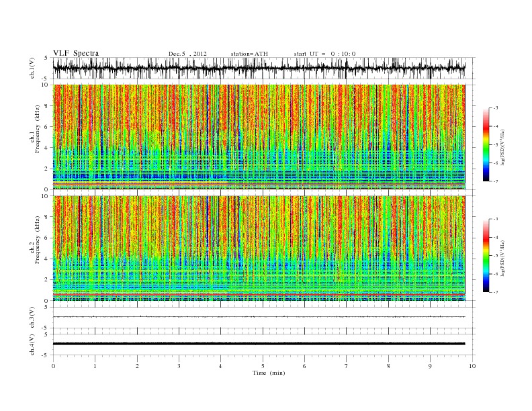Click the 'ch.3(V)' axis label

click(x=32, y=318)
